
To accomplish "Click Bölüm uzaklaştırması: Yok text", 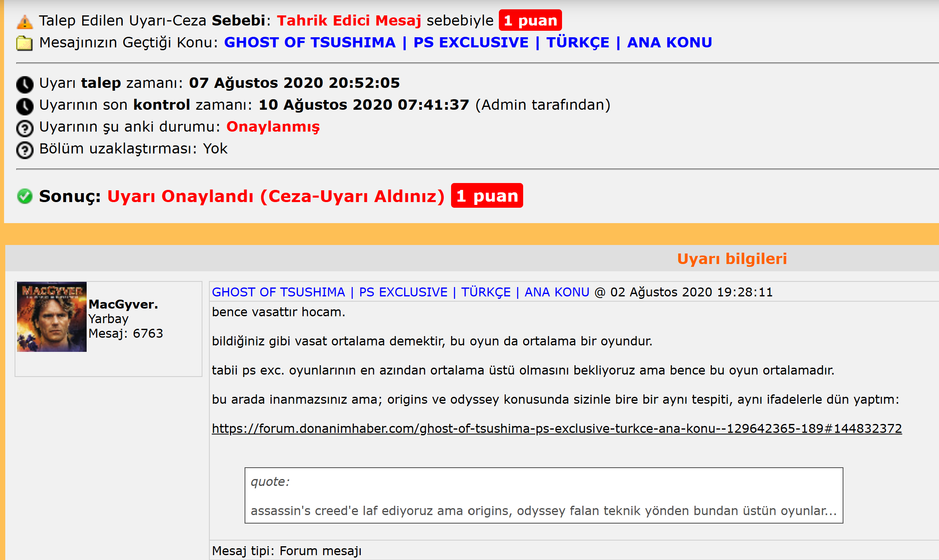I will 133,149.
